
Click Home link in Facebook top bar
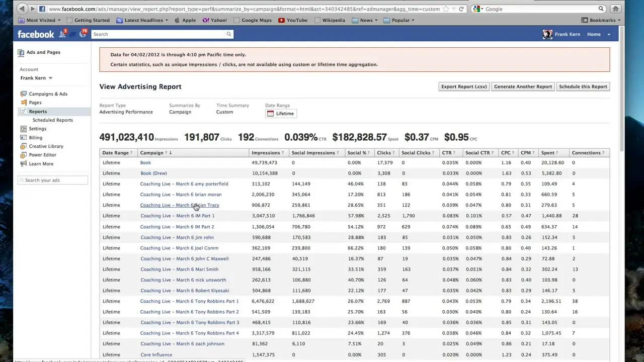click(x=594, y=34)
